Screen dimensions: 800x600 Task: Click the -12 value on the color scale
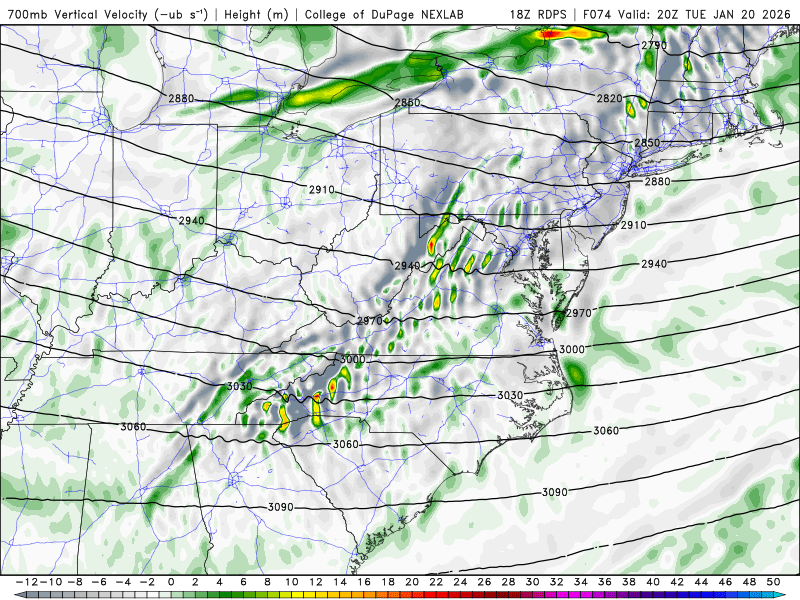(x=26, y=582)
